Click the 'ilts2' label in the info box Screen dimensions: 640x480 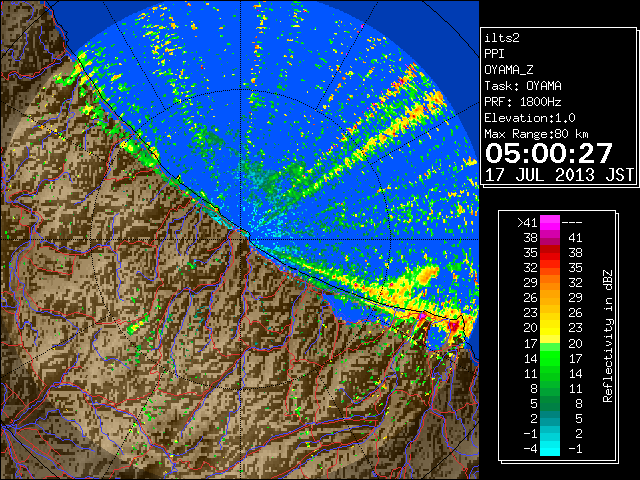502,38
